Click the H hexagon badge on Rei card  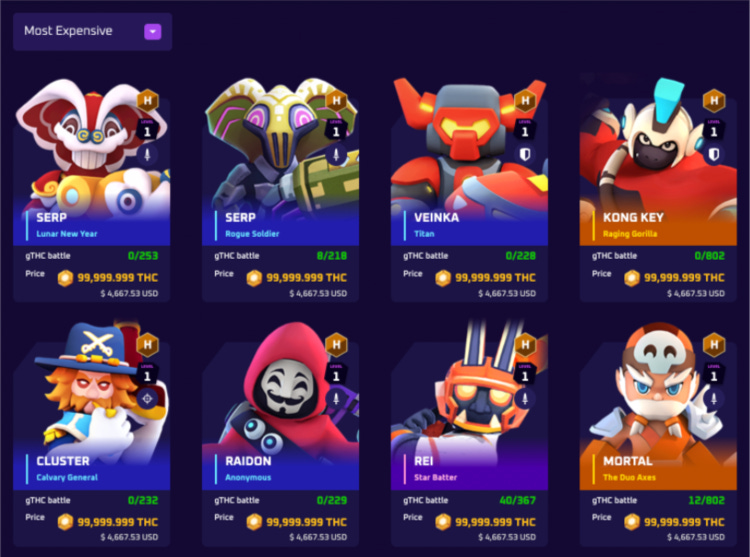click(525, 344)
